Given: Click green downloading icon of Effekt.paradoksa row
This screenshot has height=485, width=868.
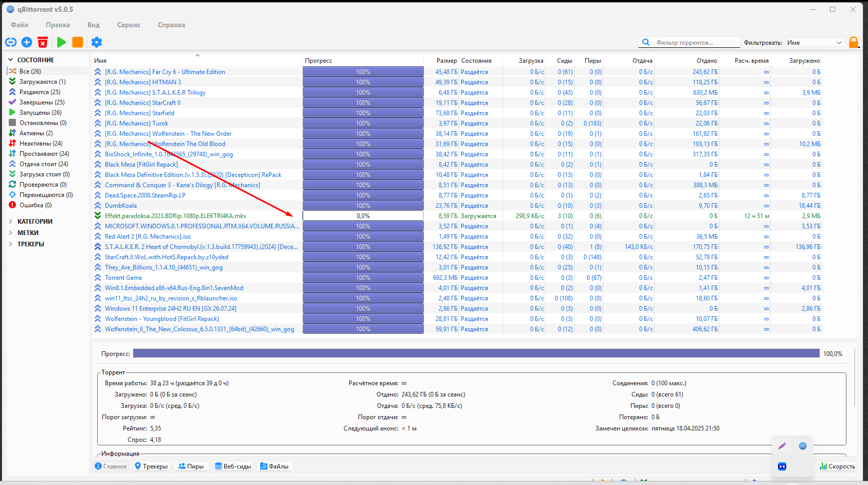Looking at the screenshot, I should point(98,215).
